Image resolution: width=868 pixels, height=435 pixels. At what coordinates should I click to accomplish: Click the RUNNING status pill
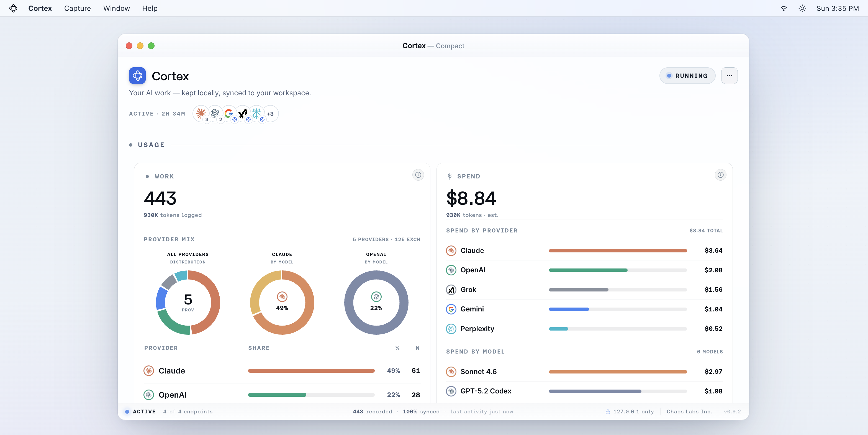(687, 76)
